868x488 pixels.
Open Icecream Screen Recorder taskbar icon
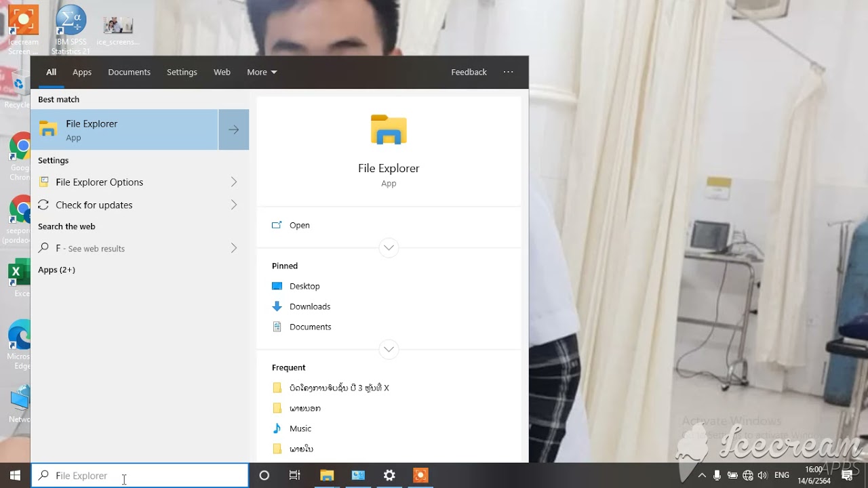[x=420, y=475]
